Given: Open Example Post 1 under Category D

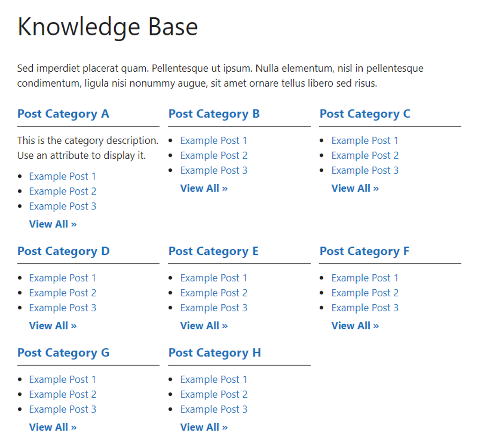Looking at the screenshot, I should coord(62,278).
